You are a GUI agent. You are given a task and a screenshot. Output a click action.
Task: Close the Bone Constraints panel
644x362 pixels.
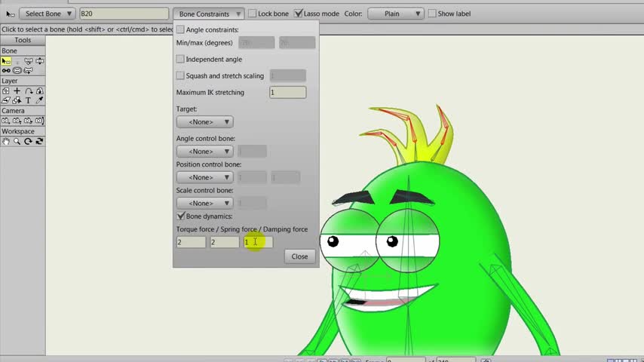[x=299, y=256]
